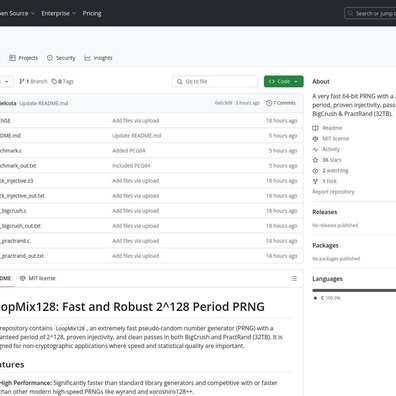Open the upload commit on the _practrand.c row
This screenshot has height=396, width=396.
(135, 241)
